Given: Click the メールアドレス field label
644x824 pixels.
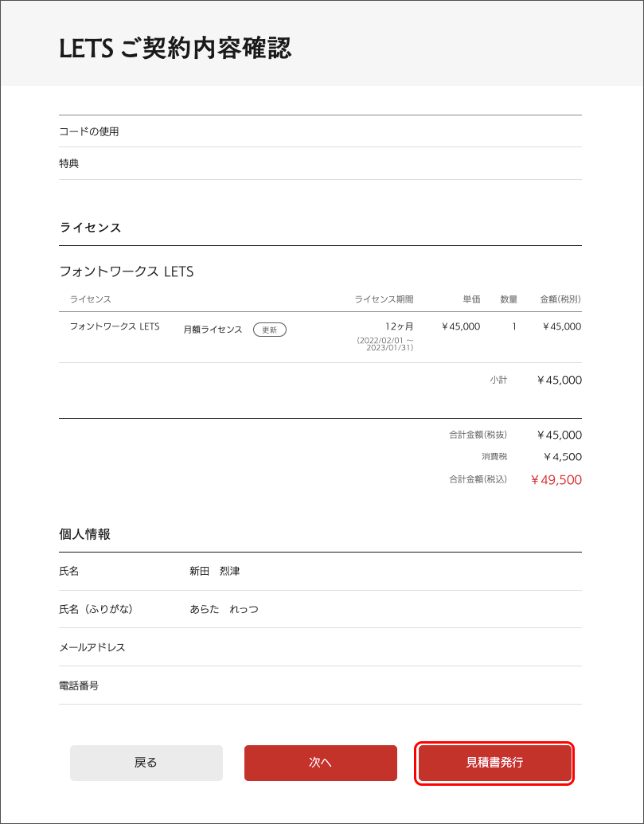Looking at the screenshot, I should (x=92, y=648).
